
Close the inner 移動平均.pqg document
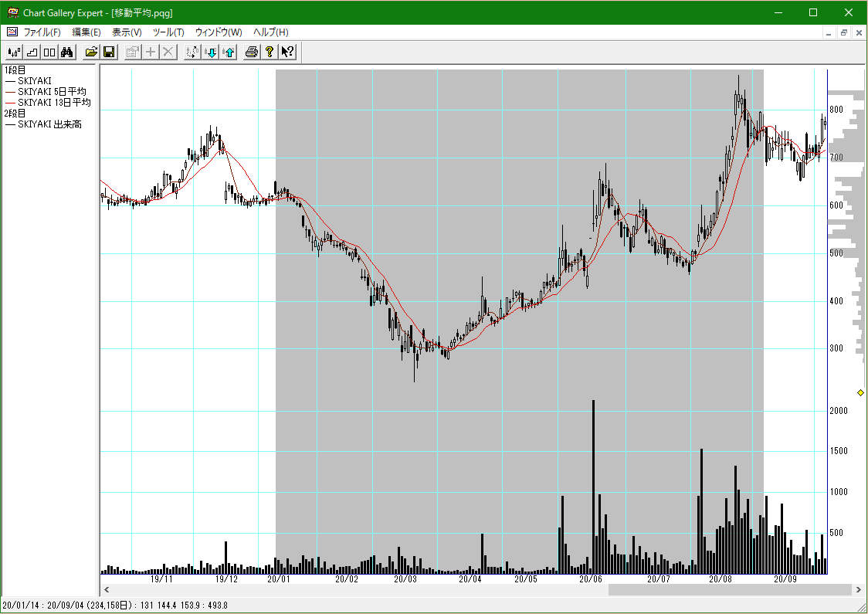tap(860, 32)
